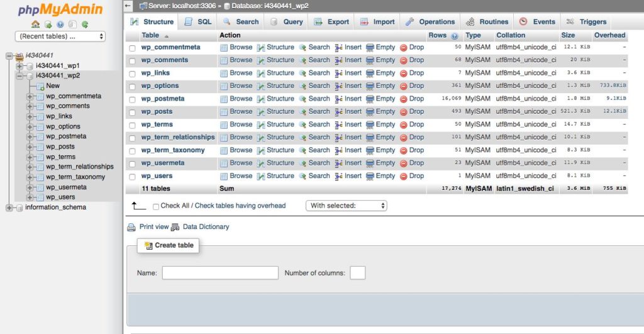644x334 pixels.
Task: Switch to the SQL tab
Action: pyautogui.click(x=198, y=22)
